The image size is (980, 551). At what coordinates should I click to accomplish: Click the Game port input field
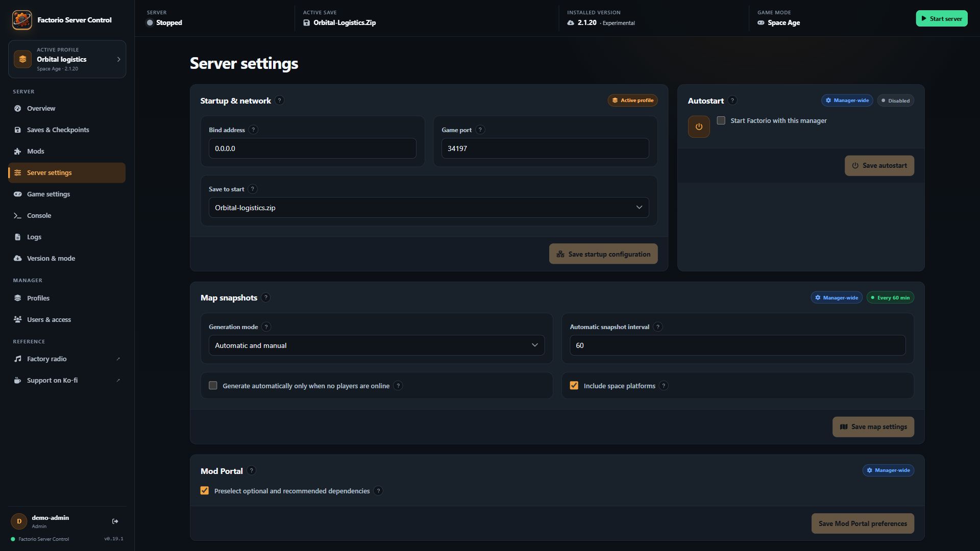coord(545,148)
